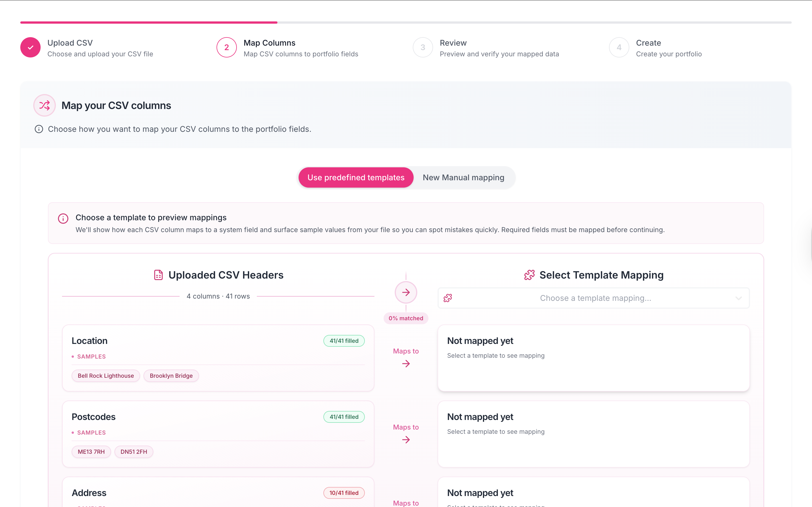Click the shuffle icon beside Map your CSV columns
812x507 pixels.
click(x=45, y=105)
